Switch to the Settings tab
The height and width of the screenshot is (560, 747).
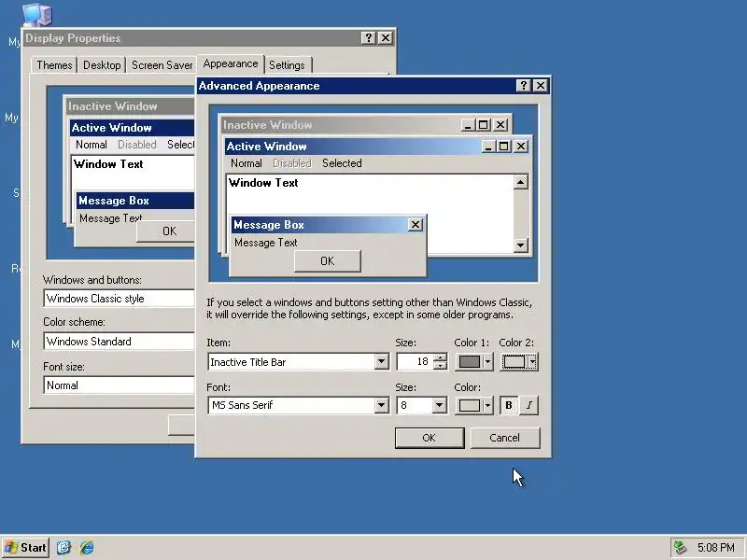point(287,65)
